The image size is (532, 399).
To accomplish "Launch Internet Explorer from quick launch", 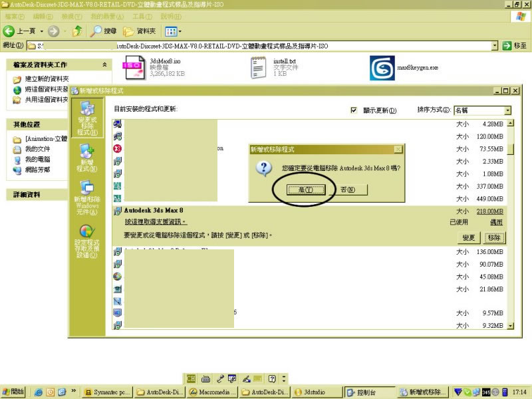I will pyautogui.click(x=39, y=392).
